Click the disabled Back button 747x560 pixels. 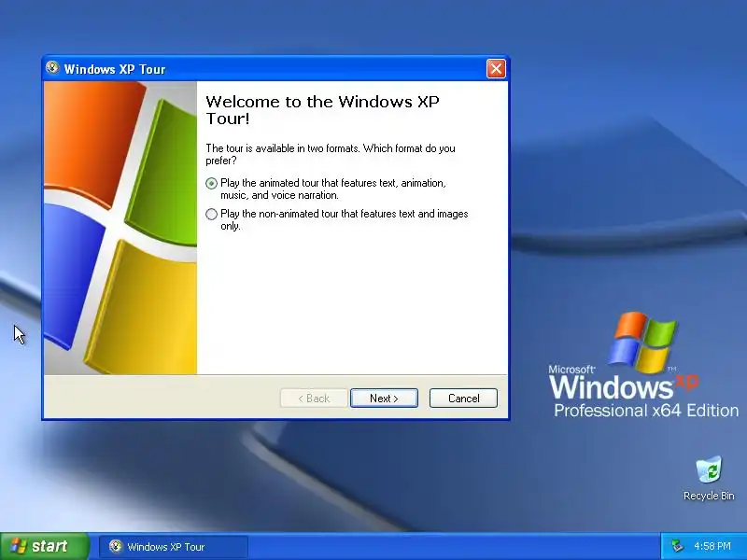pyautogui.click(x=314, y=399)
